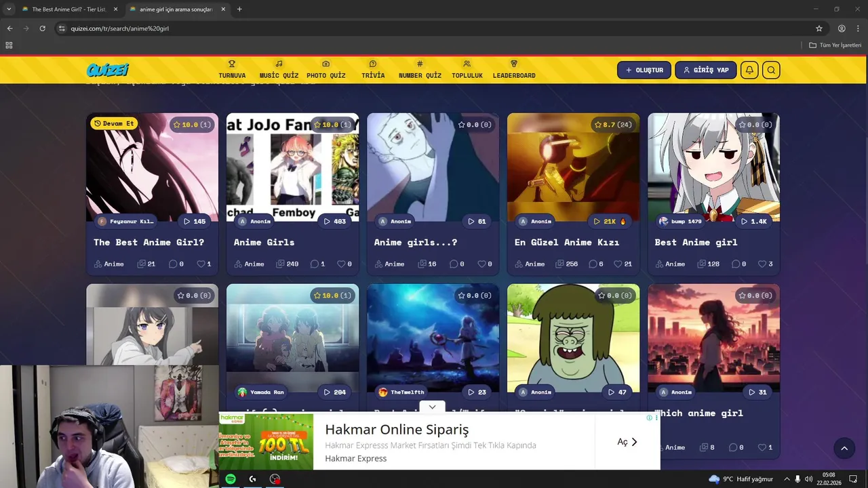
Task: Open the Leaderboard page
Action: pos(514,70)
